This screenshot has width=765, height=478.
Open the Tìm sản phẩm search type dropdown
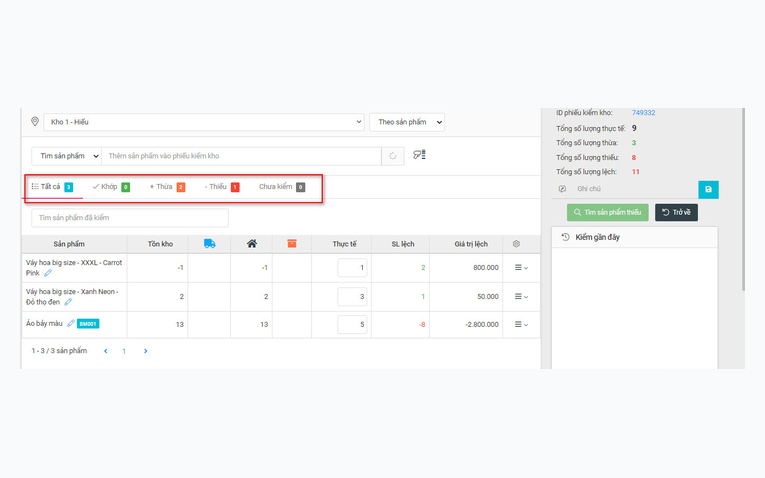tap(66, 156)
